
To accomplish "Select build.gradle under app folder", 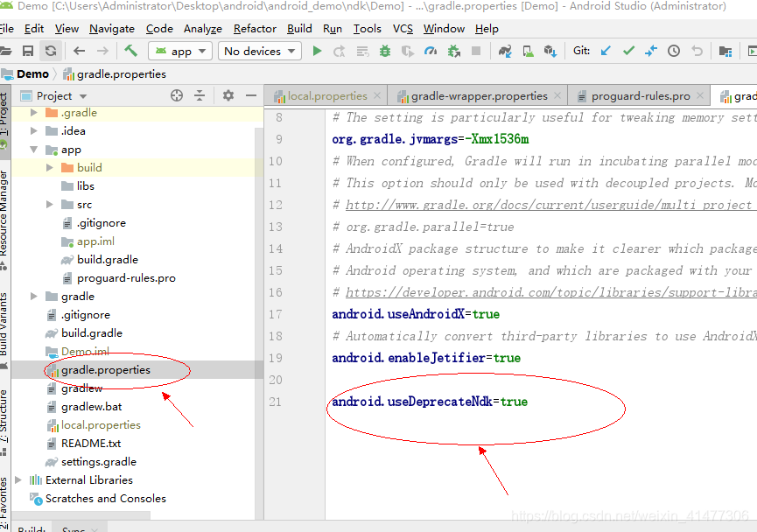I will point(107,260).
